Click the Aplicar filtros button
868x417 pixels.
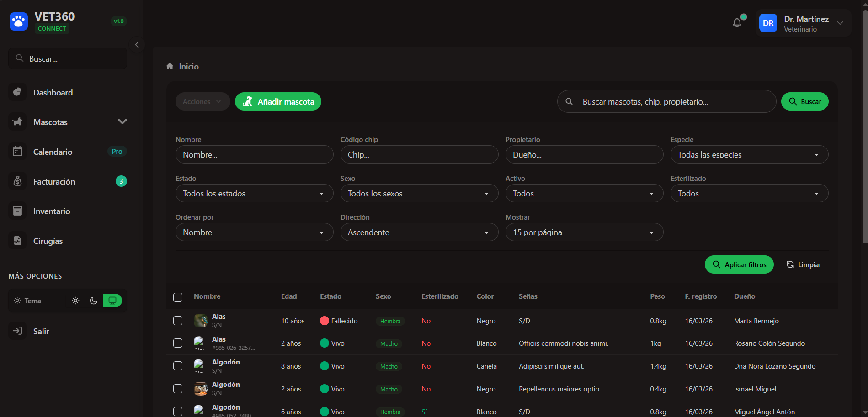739,265
